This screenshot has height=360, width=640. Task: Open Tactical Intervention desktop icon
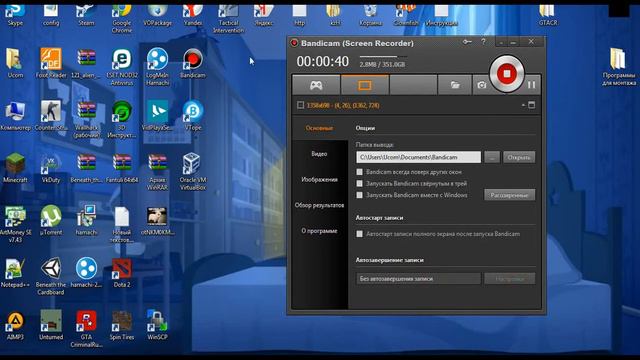coord(228,18)
